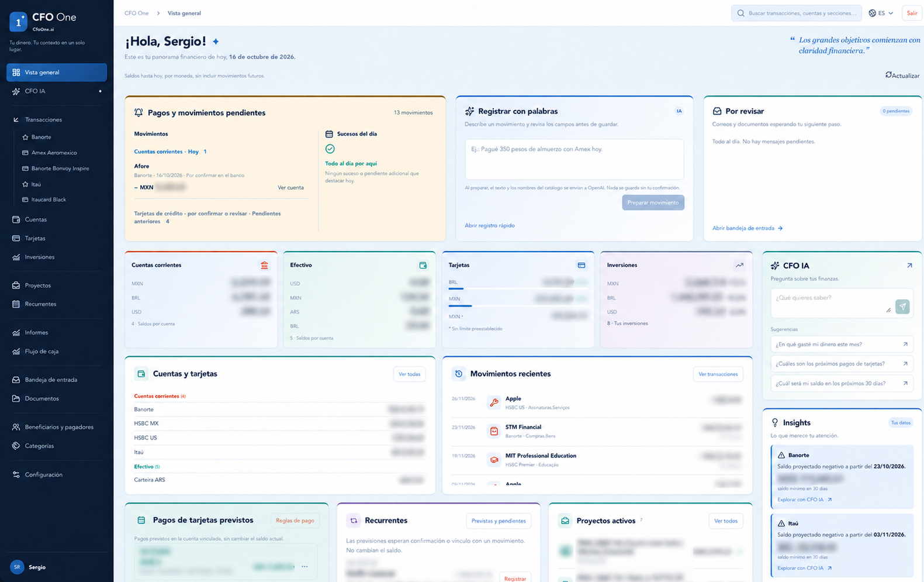Click the text box in Registrar con palabras

pos(574,159)
